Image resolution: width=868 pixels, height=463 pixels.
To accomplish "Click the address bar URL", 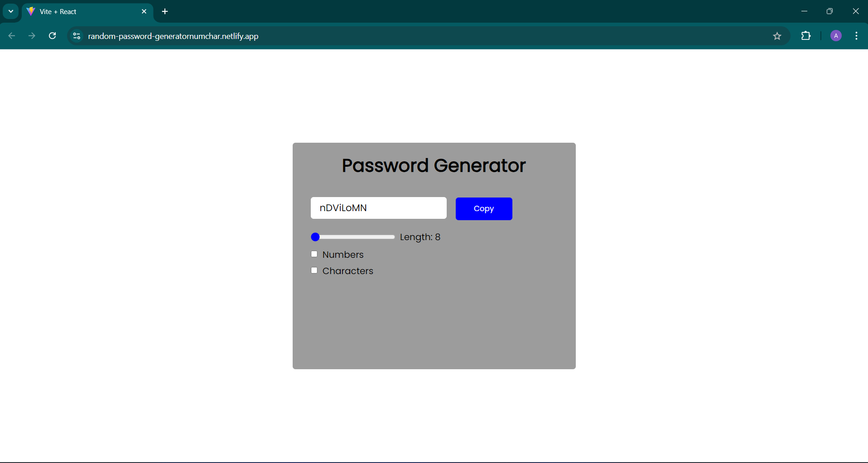I will pyautogui.click(x=173, y=36).
